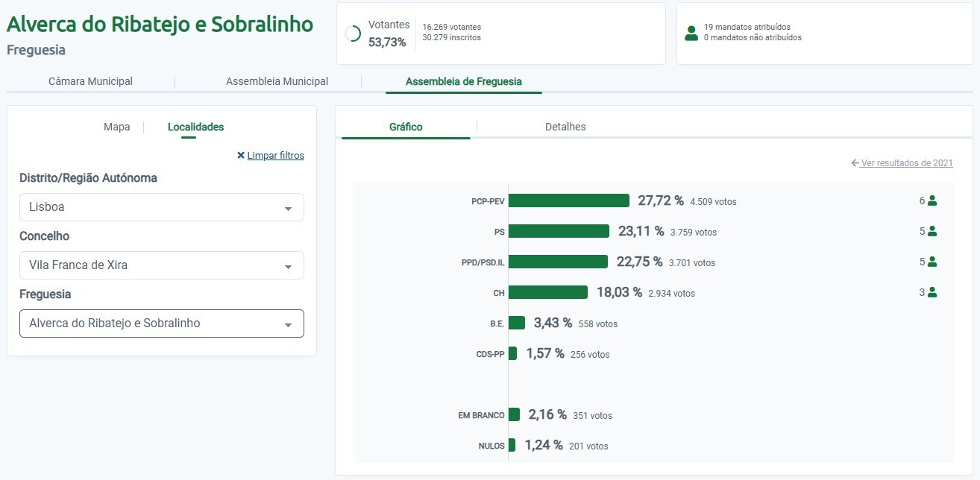Open Ver resultados de 2021
Viewport: 980px width, 480px height.
point(905,162)
